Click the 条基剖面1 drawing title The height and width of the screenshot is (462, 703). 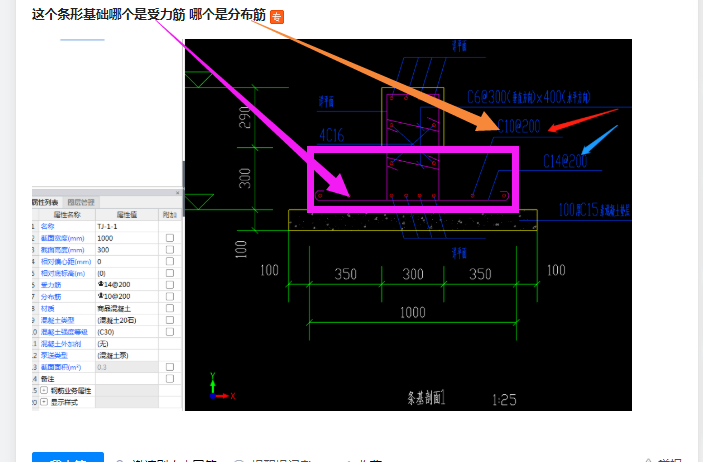coord(426,398)
